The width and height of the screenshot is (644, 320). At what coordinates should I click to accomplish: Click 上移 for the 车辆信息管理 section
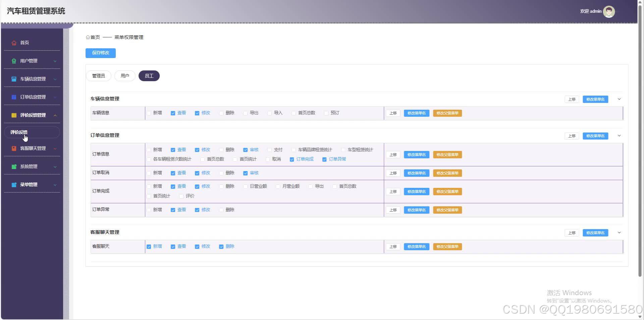tap(572, 99)
